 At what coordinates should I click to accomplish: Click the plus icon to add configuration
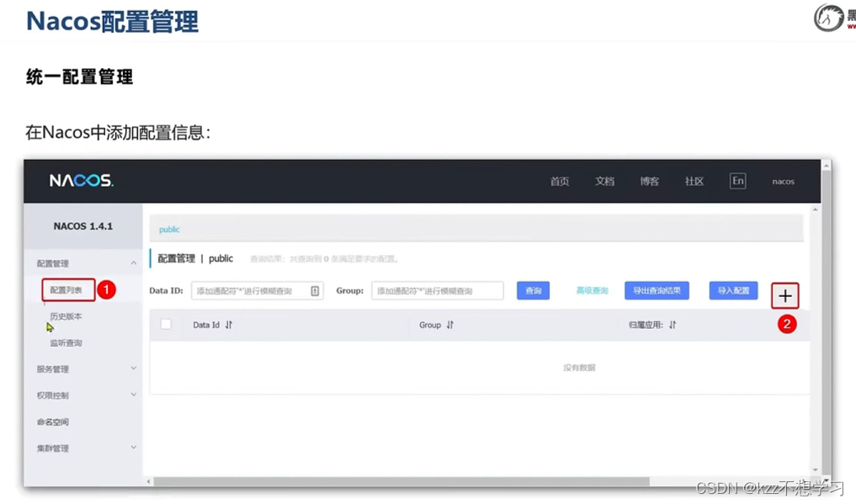click(785, 295)
